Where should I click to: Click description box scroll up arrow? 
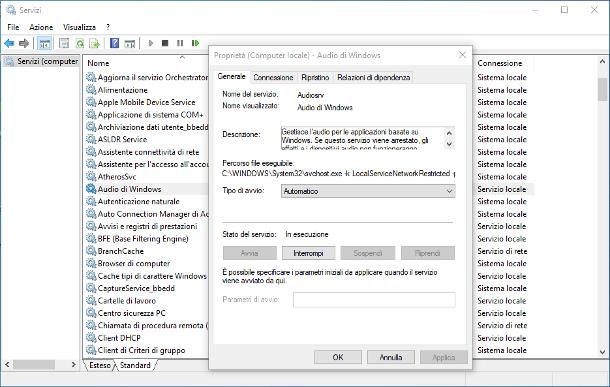click(x=449, y=133)
